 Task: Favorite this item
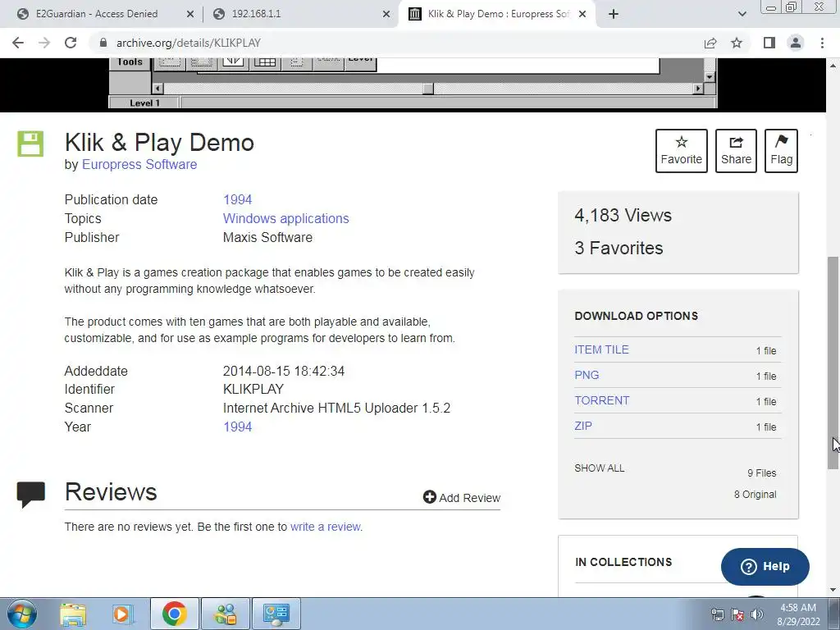[x=682, y=151]
